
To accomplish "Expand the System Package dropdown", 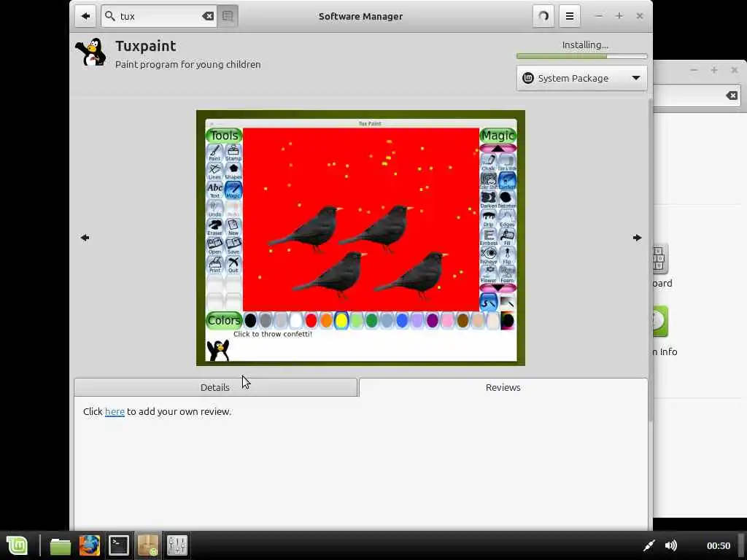I will point(581,78).
